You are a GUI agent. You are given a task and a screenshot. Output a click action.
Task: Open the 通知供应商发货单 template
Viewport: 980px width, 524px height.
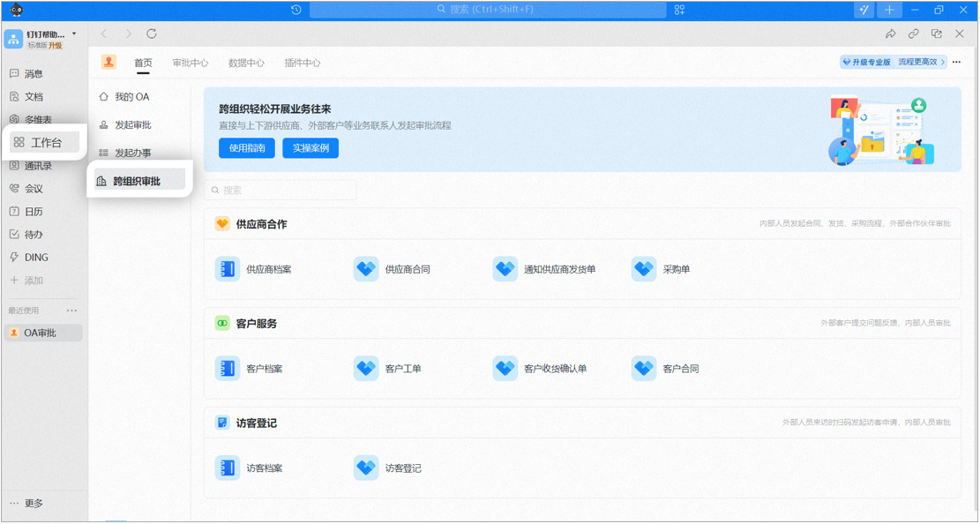544,270
